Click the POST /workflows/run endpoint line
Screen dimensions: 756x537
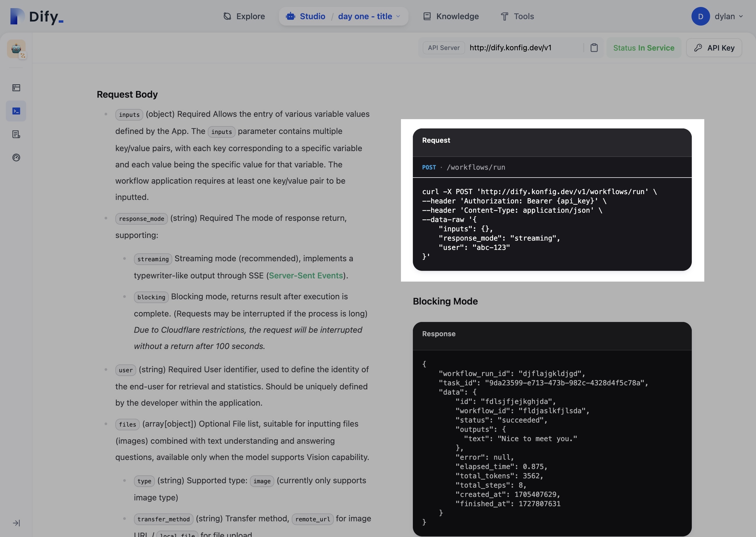(463, 167)
